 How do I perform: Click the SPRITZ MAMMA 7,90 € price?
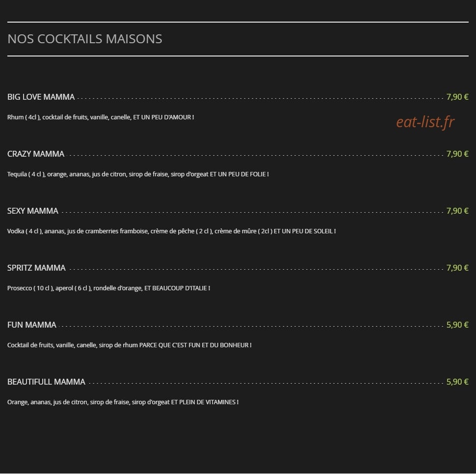457,268
